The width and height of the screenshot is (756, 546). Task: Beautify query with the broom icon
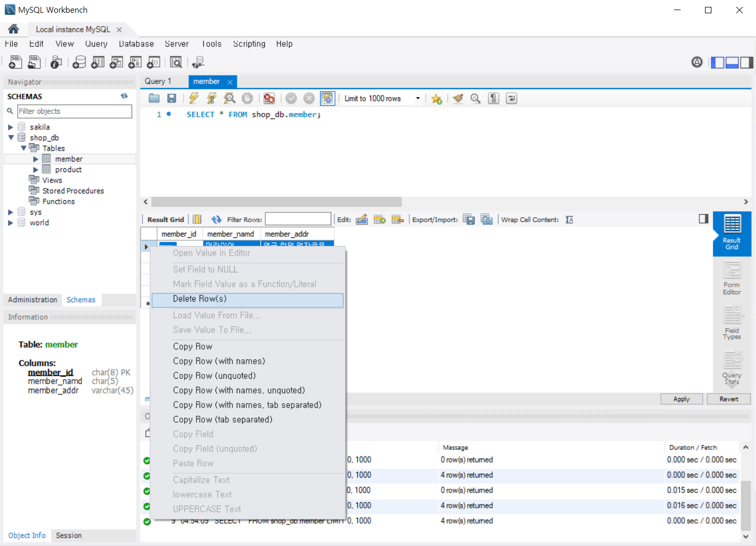coord(458,98)
